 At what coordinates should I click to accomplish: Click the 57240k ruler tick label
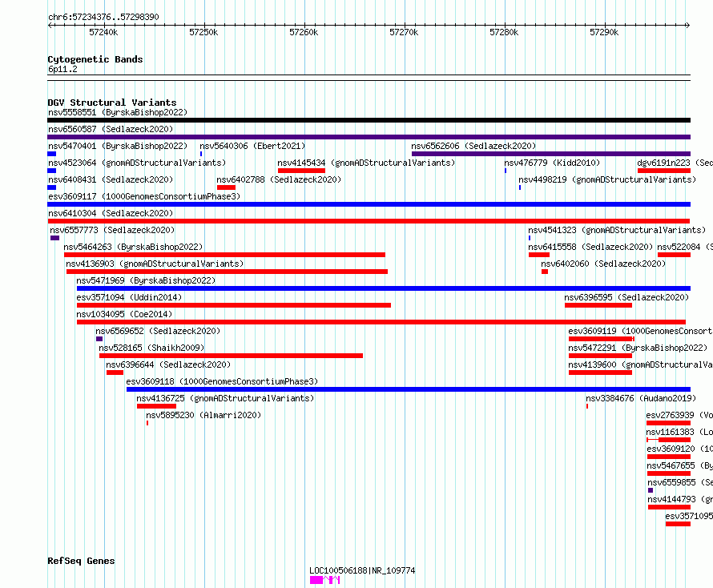point(103,32)
